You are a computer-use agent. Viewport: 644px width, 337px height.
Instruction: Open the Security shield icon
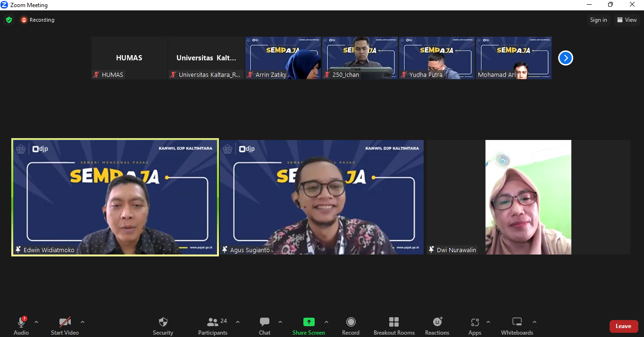163,322
